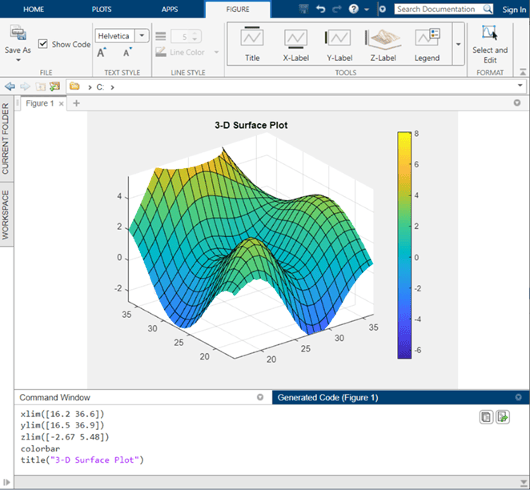Click the line width icon
This screenshot has width=530, height=490.
point(161,36)
